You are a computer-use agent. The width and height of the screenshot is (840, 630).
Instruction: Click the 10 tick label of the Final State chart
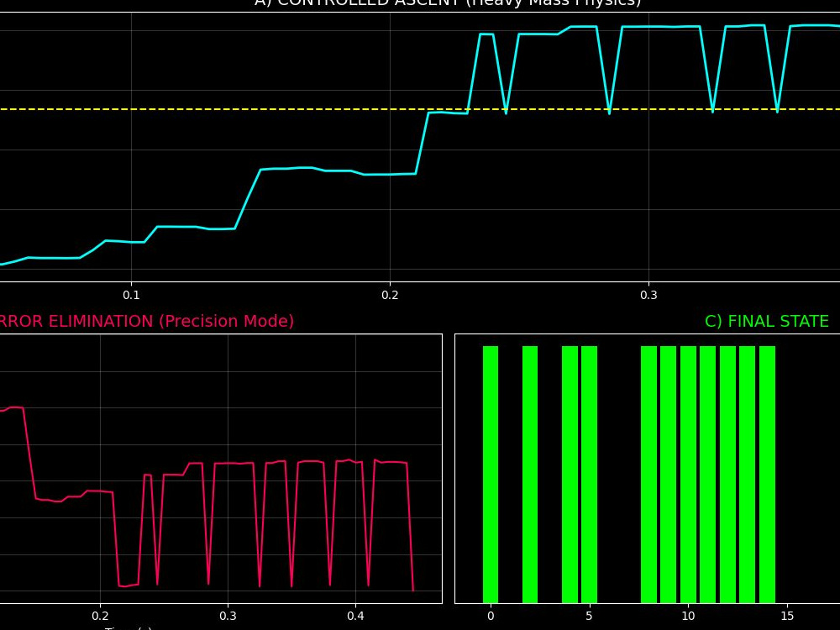pos(688,616)
